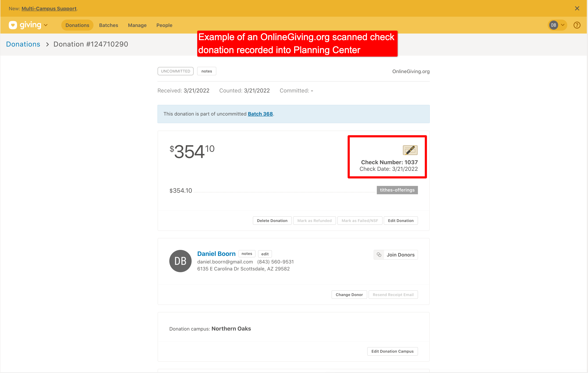Dismiss the Multi-Campus Support banner
The image size is (588, 373).
click(577, 8)
